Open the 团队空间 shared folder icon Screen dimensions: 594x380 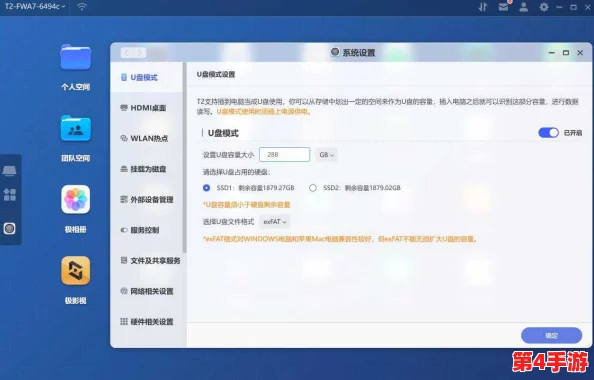coord(75,128)
